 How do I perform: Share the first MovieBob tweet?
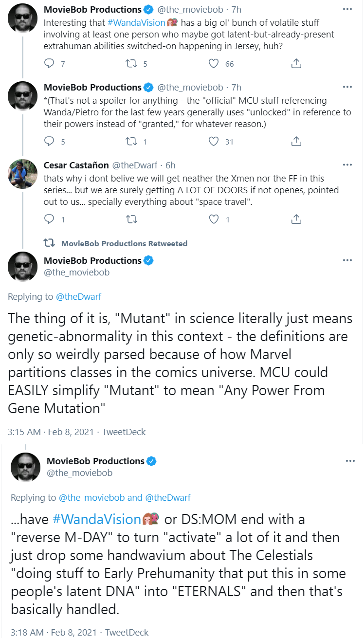tap(296, 63)
